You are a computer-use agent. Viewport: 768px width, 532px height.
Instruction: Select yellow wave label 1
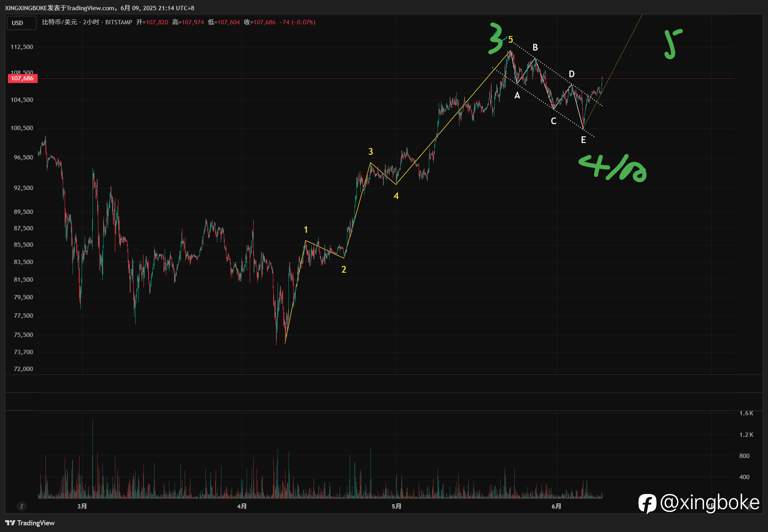click(306, 230)
